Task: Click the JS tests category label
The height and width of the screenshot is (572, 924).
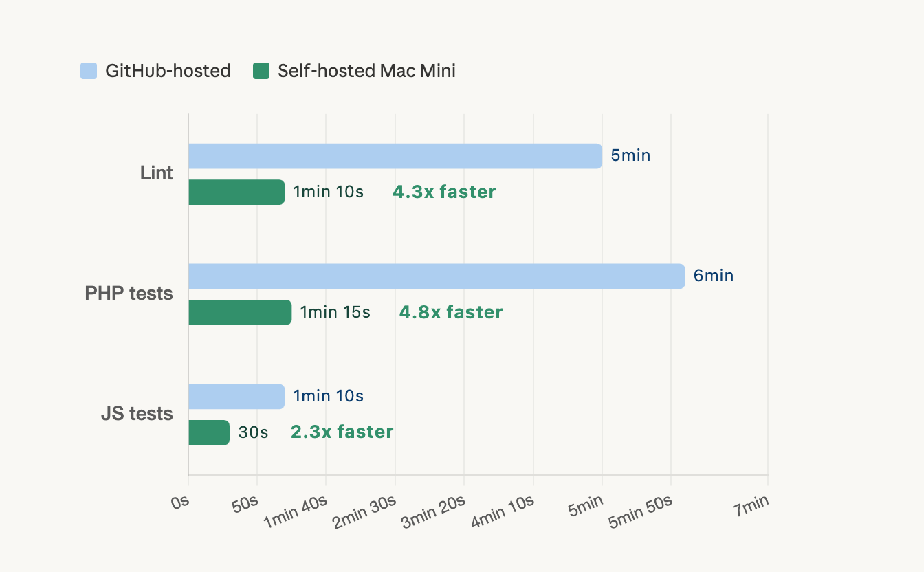Action: click(x=138, y=414)
